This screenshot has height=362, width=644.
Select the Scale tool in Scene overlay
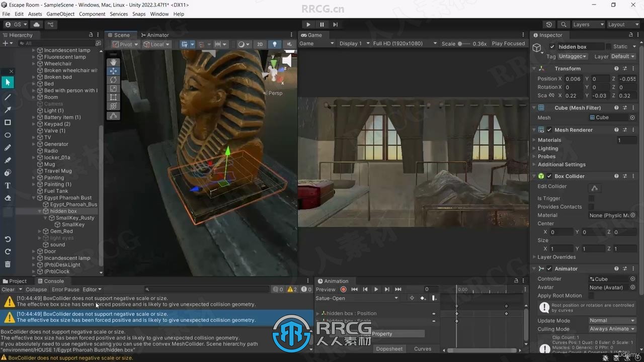pyautogui.click(x=113, y=88)
